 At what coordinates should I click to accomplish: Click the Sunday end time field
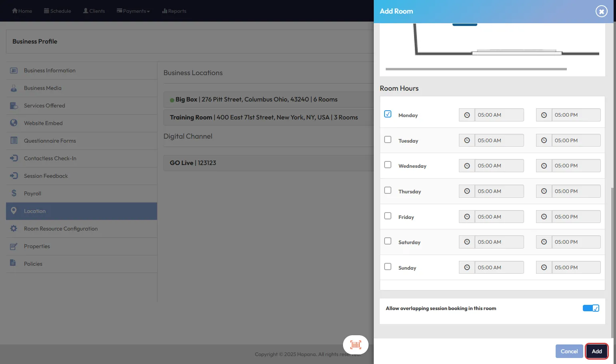point(576,268)
